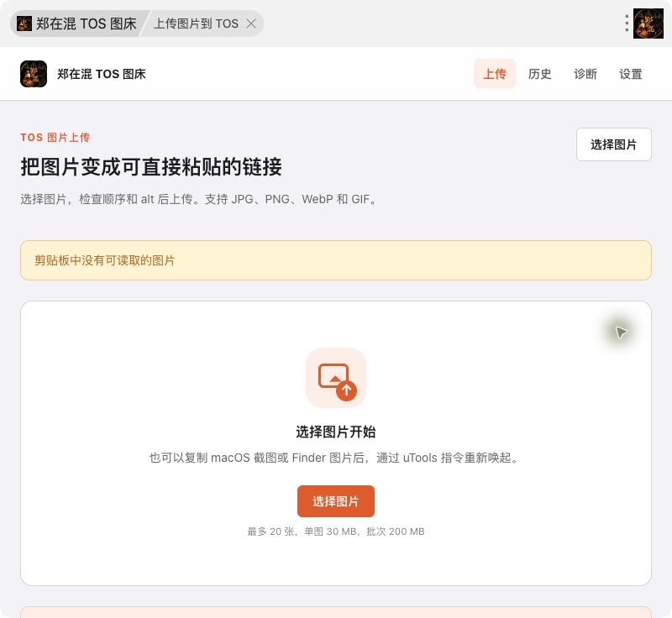672x618 pixels.
Task: Switch to the 上传 navigation tab
Action: [495, 74]
